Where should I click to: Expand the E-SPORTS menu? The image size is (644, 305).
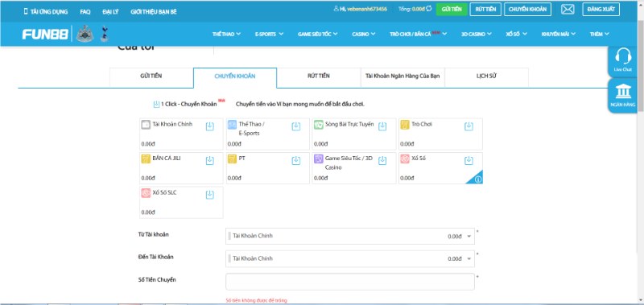tap(269, 34)
